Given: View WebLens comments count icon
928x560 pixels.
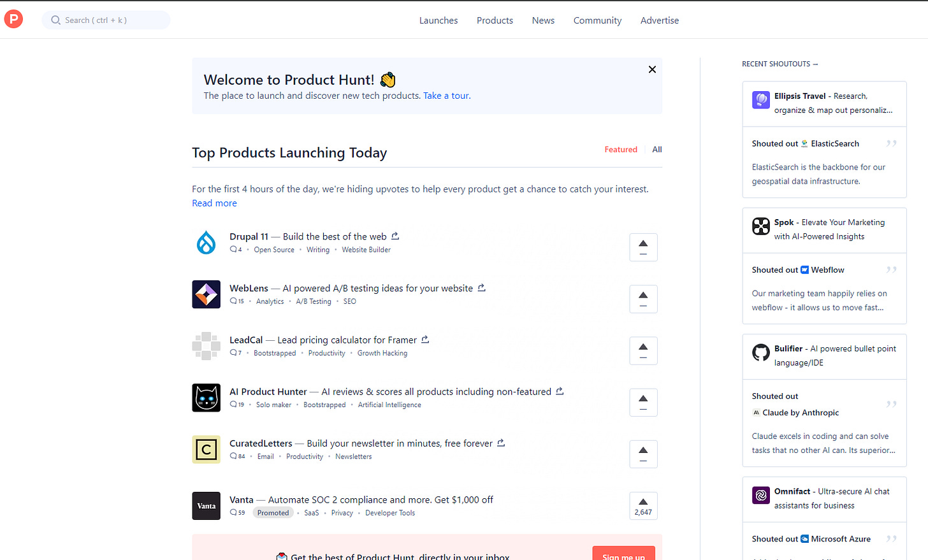Looking at the screenshot, I should 233,301.
